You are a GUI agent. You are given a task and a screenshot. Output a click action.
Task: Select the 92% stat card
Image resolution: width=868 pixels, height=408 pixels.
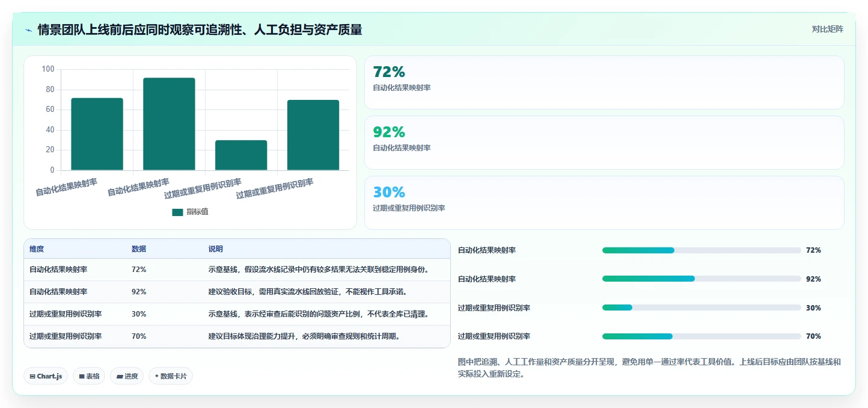click(604, 143)
